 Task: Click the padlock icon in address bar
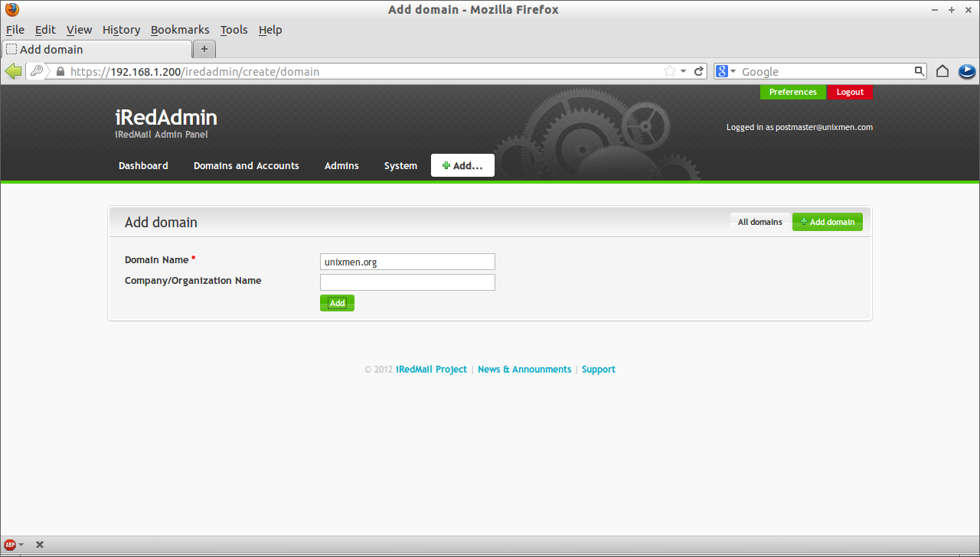[60, 71]
